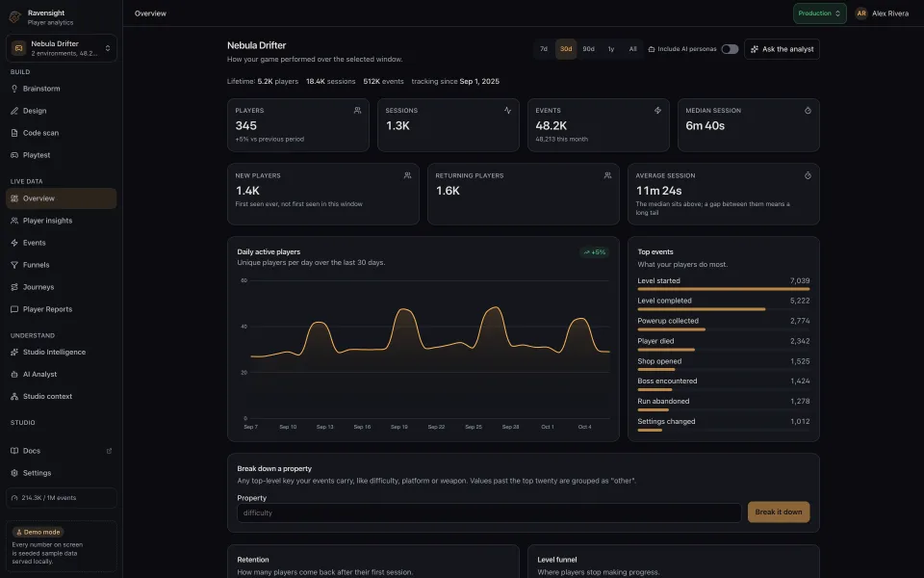Viewport: 924px width, 578px height.
Task: Click the robot icon next to Include AI personas
Action: tap(652, 49)
